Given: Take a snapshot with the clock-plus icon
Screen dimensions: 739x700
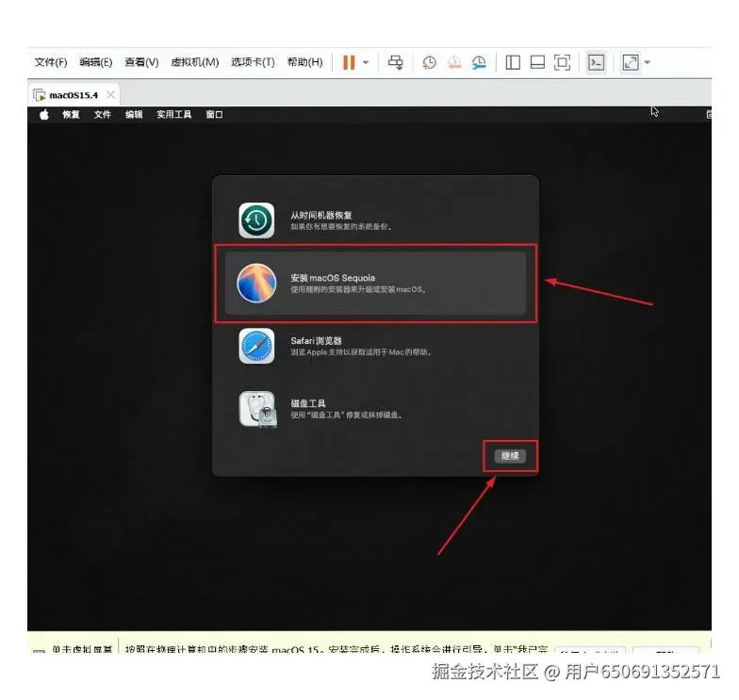Looking at the screenshot, I should pyautogui.click(x=429, y=62).
